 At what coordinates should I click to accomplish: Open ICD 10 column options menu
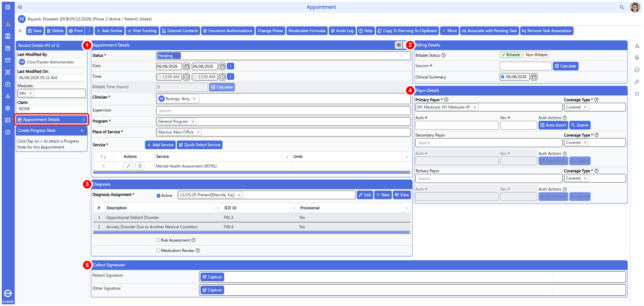[x=294, y=208]
